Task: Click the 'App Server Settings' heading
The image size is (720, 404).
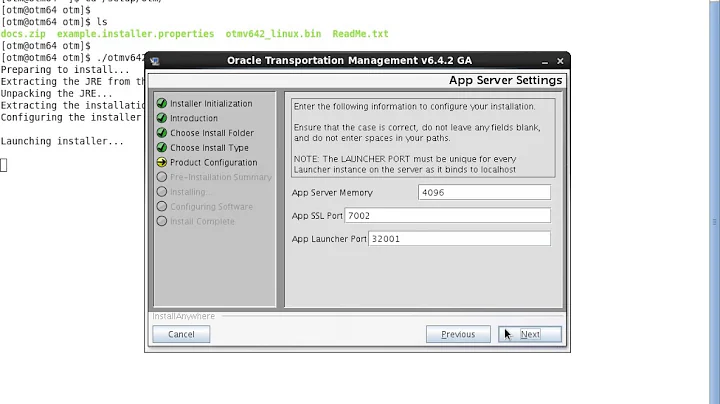Action: [506, 80]
